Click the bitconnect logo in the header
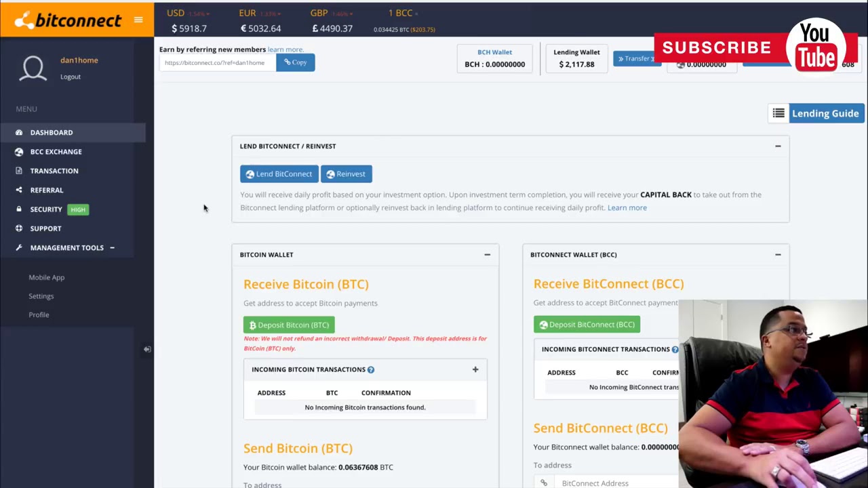 [x=68, y=20]
